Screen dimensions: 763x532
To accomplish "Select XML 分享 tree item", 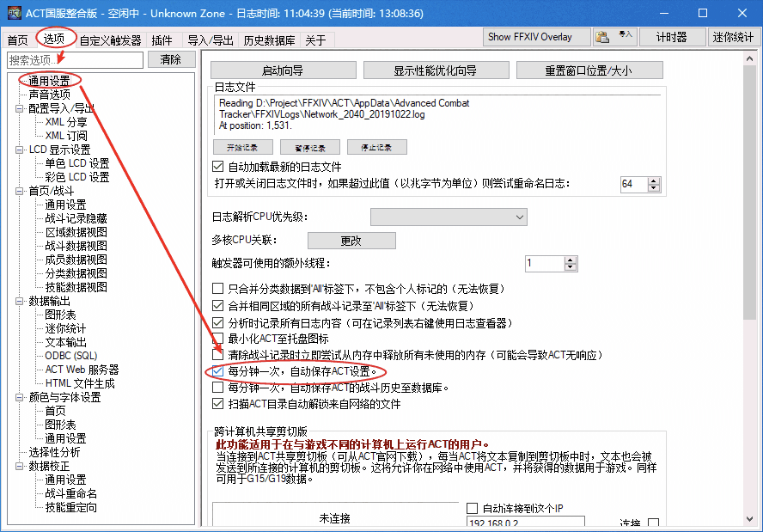I will 66,122.
